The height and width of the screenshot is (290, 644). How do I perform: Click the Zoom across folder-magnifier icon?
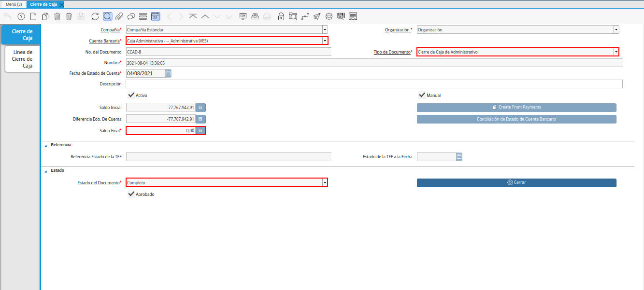pos(293,16)
